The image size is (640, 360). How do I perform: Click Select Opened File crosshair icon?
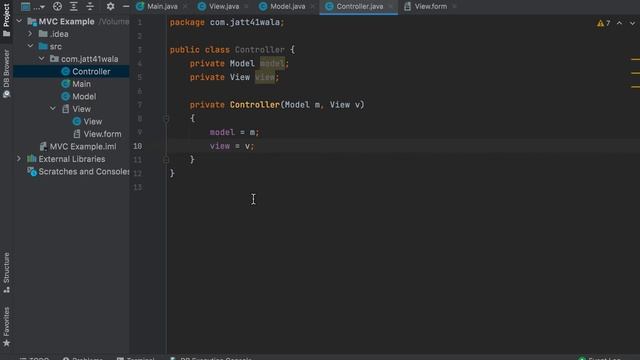click(58, 7)
